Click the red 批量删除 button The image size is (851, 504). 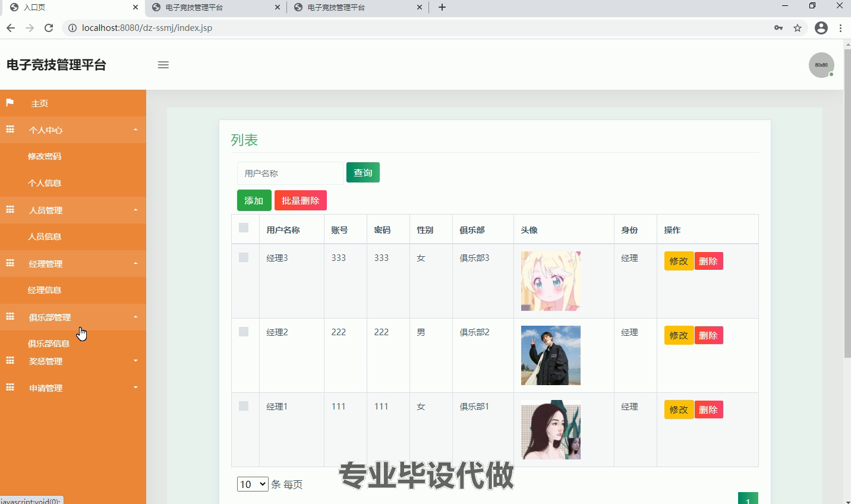301,200
